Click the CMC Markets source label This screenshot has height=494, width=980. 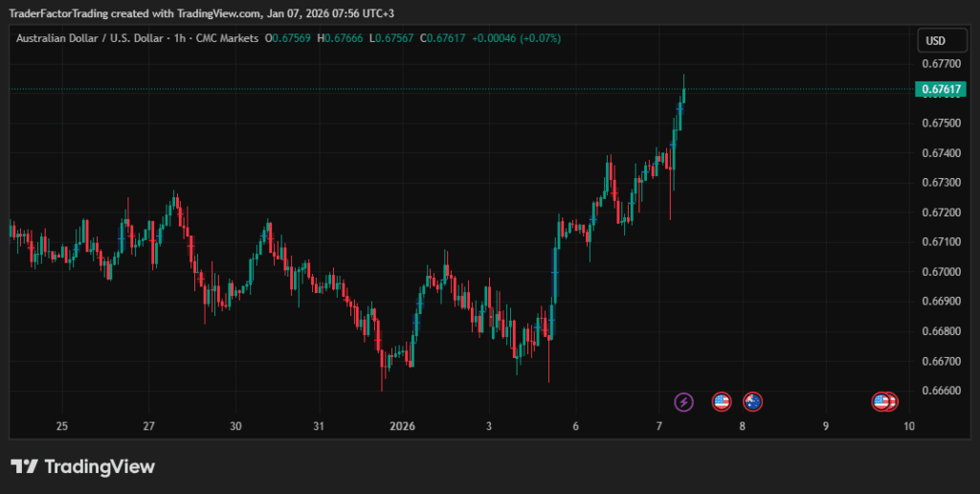[x=227, y=38]
